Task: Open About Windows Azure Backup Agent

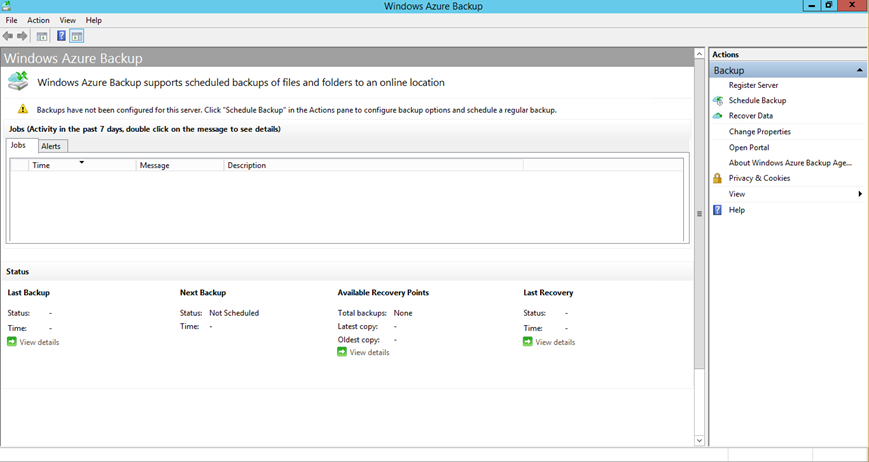Action: 790,163
